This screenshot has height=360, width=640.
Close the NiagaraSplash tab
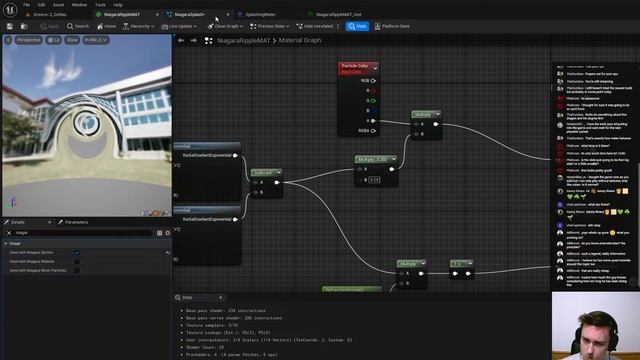[x=228, y=14]
